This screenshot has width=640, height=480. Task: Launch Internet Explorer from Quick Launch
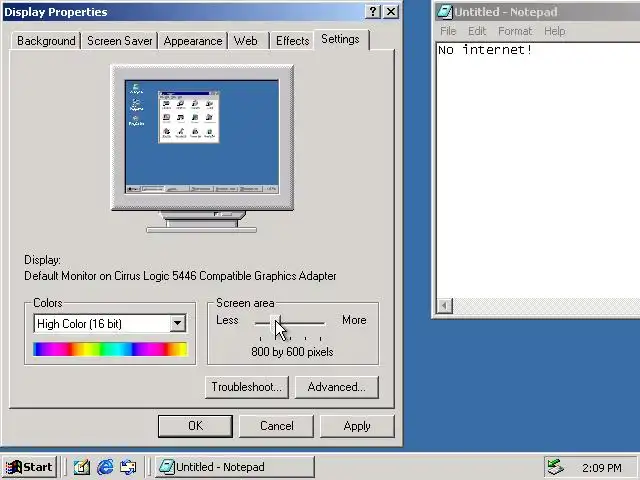105,467
